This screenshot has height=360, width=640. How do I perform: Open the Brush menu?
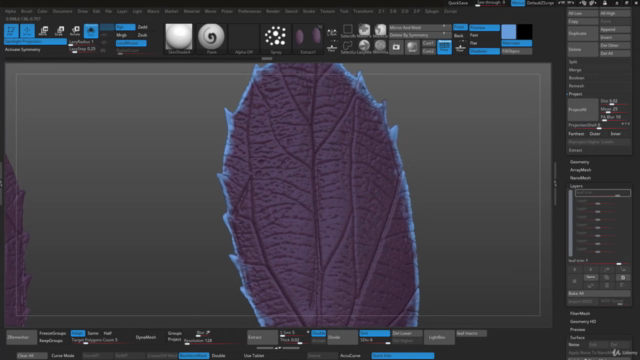(x=27, y=11)
